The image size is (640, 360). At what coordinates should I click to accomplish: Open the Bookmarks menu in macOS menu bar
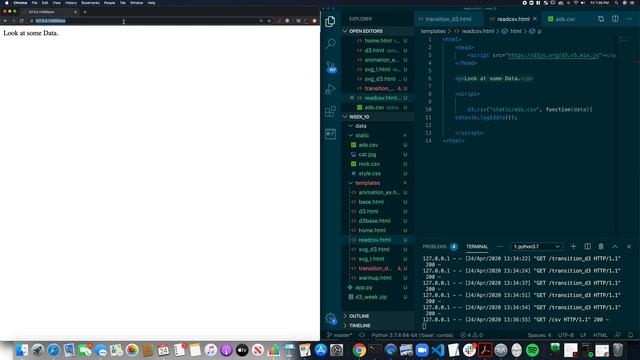coord(90,2)
